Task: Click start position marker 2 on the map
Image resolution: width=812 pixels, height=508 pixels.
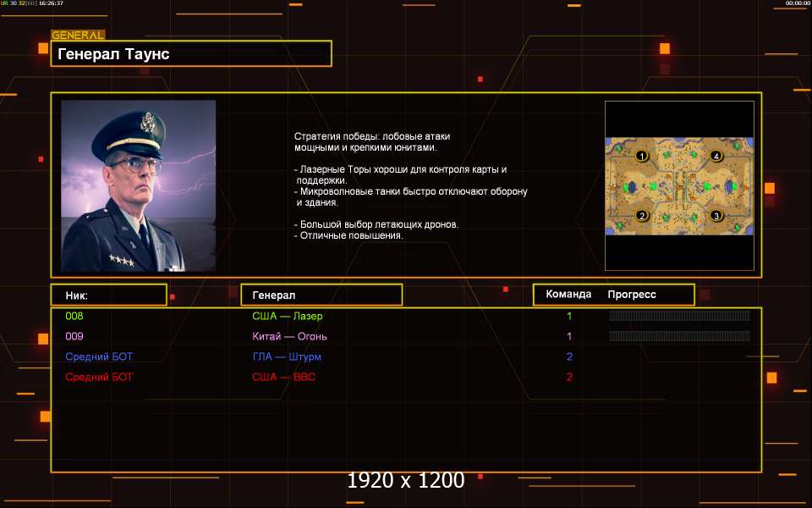Action: 642,216
